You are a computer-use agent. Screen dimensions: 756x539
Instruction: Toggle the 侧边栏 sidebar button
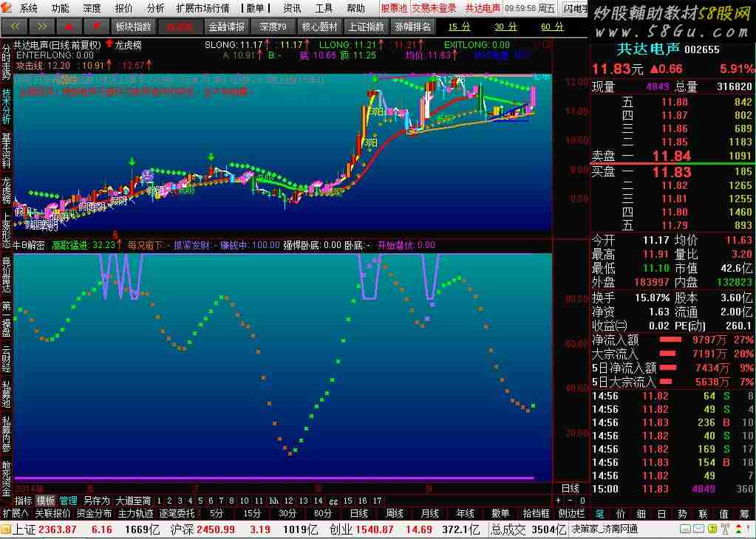coord(571,513)
